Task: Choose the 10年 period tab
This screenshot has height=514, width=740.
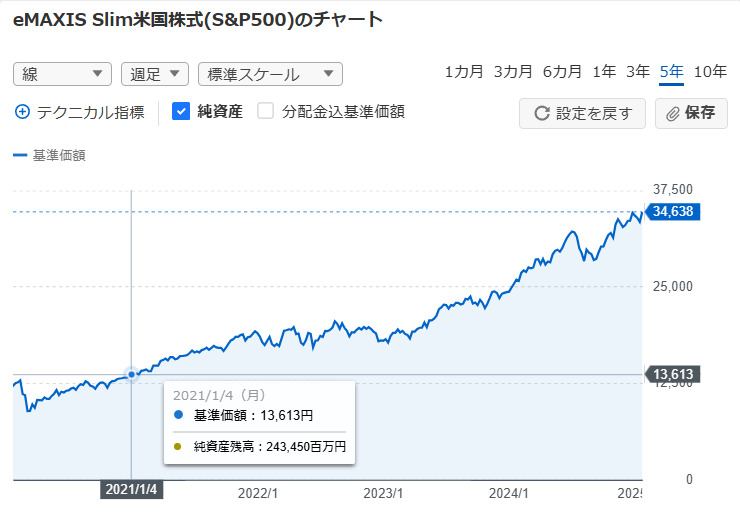Action: [x=710, y=72]
